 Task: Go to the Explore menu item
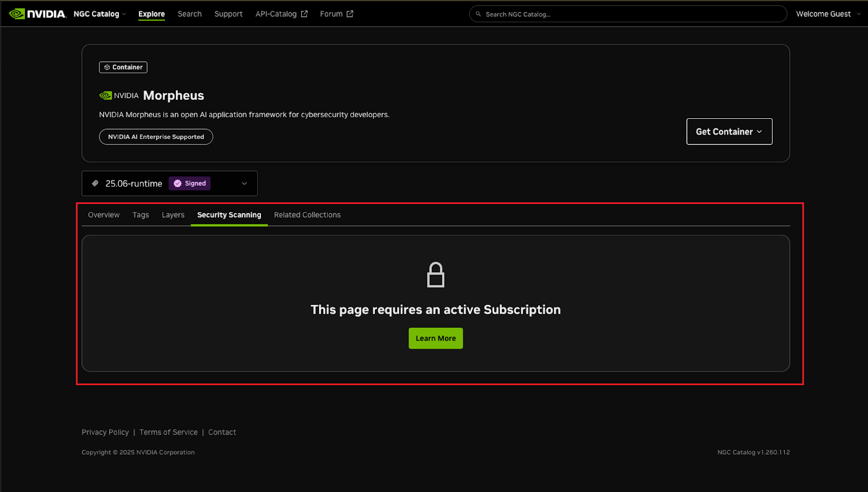pos(151,14)
